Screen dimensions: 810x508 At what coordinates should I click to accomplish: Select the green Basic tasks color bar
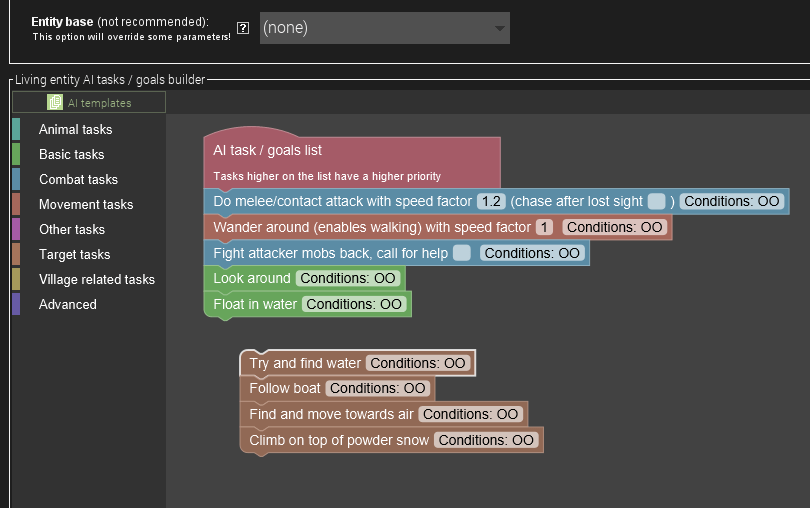tap(16, 154)
